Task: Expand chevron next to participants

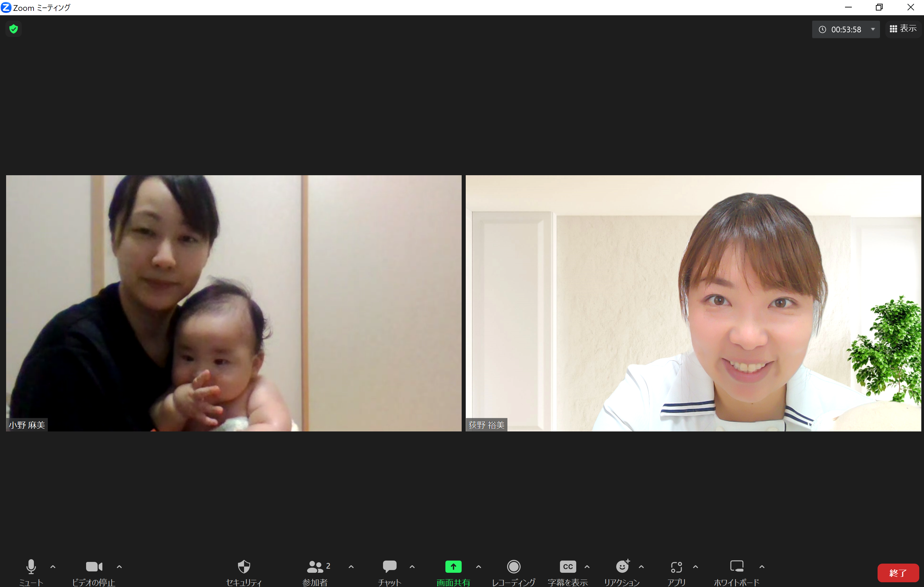Action: [x=351, y=567]
